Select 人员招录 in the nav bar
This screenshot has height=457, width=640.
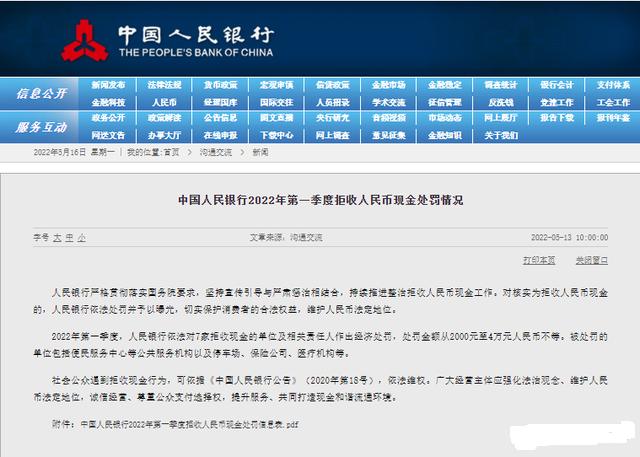[x=333, y=102]
